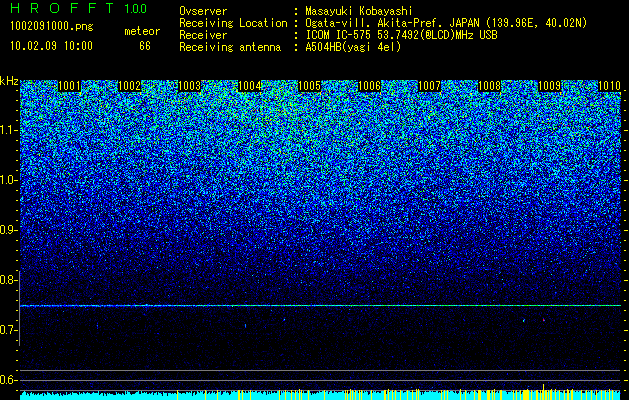Screen dimensions: 629x400
Task: Click the 0.8 frequency axis label
Action: (x=7, y=280)
